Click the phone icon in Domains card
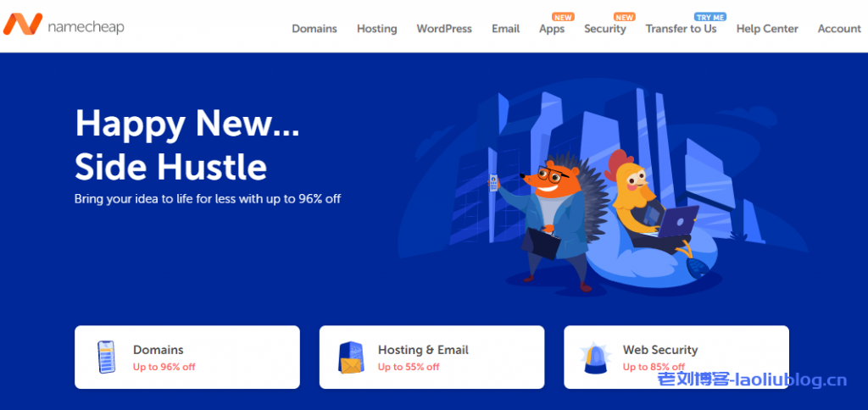Viewport: 868px width, 410px height. (106, 357)
